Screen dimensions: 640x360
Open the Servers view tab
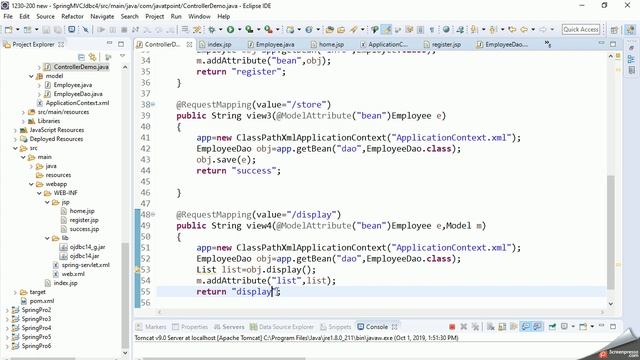point(229,327)
